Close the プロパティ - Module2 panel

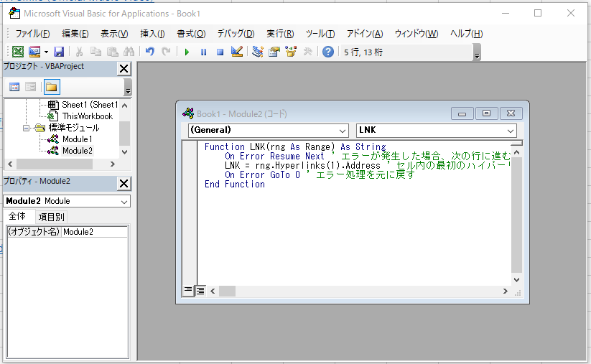pos(124,184)
